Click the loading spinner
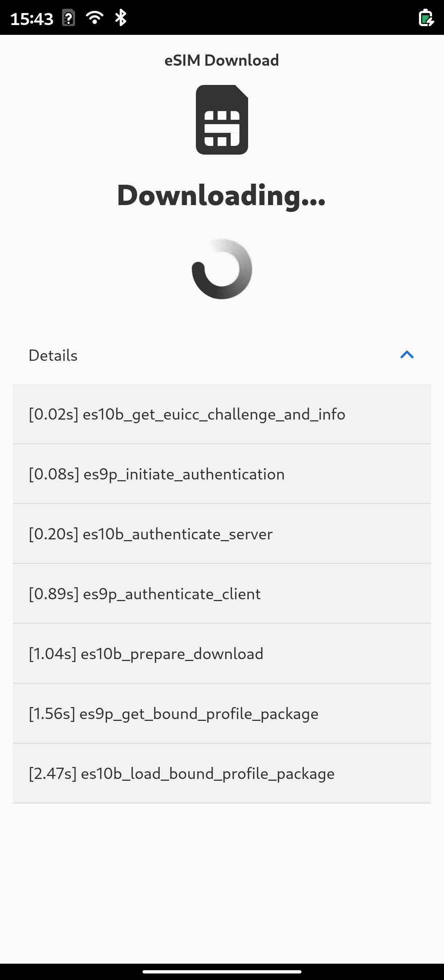 222,269
